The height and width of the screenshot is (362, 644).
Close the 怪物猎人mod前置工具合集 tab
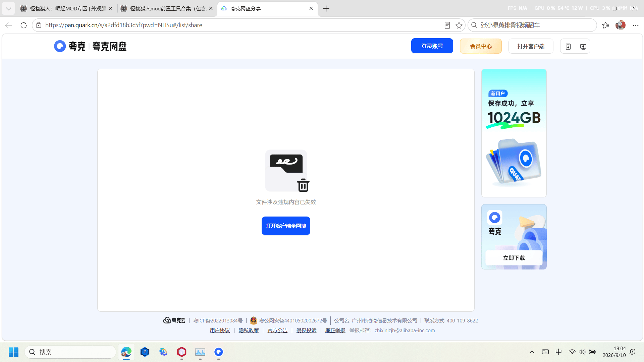coord(211,8)
